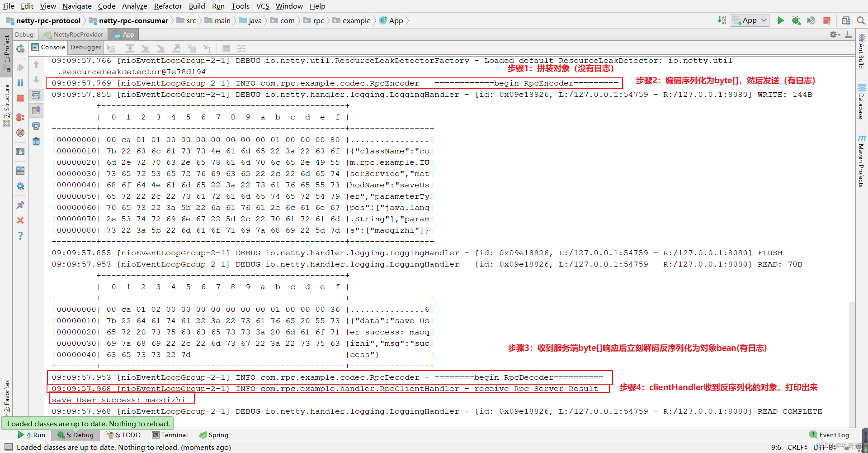Click the App class breadcrumb
The width and height of the screenshot is (868, 453).
391,20
